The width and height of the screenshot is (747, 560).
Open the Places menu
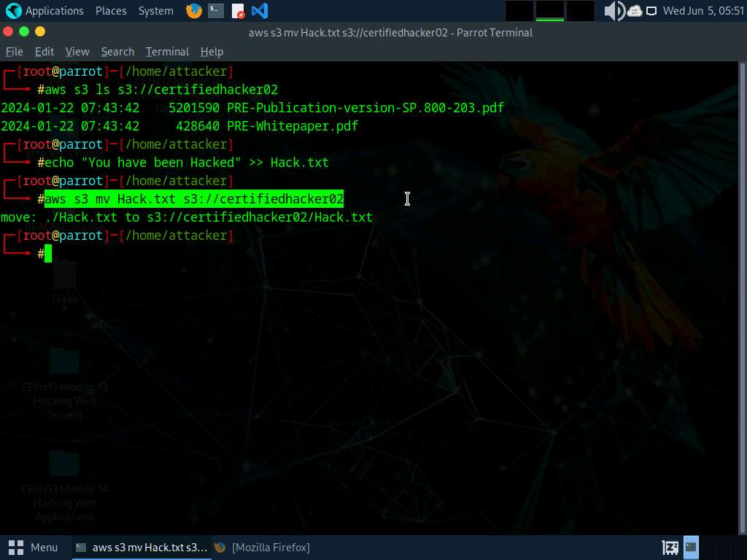point(111,11)
